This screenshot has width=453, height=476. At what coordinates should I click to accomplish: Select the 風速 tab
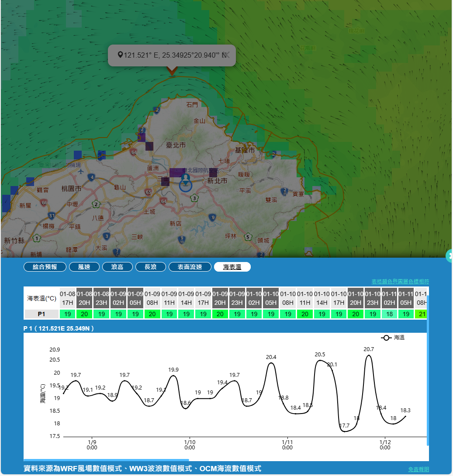pyautogui.click(x=84, y=267)
